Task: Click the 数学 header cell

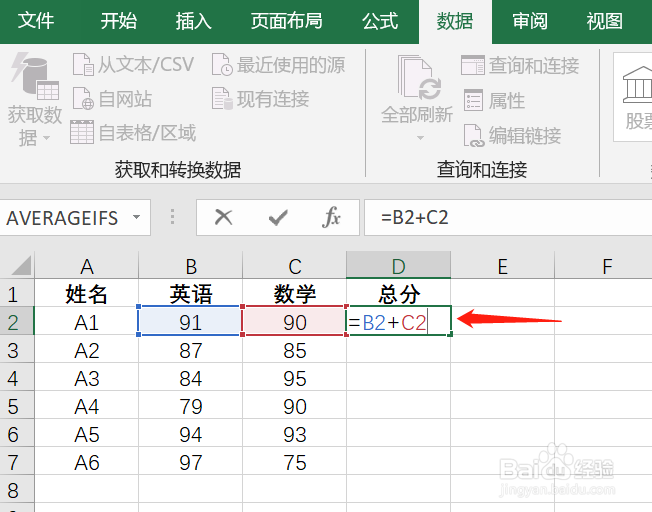Action: tap(294, 294)
